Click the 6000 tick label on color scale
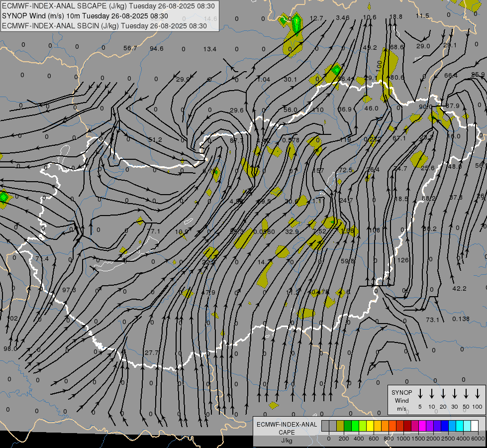This screenshot has width=487, height=448. (478, 439)
